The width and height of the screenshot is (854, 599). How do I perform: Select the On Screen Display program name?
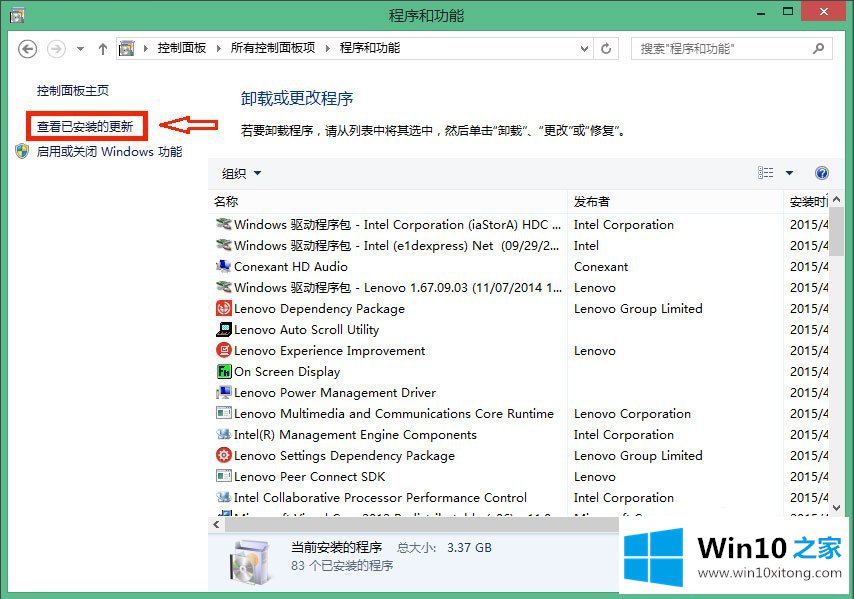click(x=287, y=371)
